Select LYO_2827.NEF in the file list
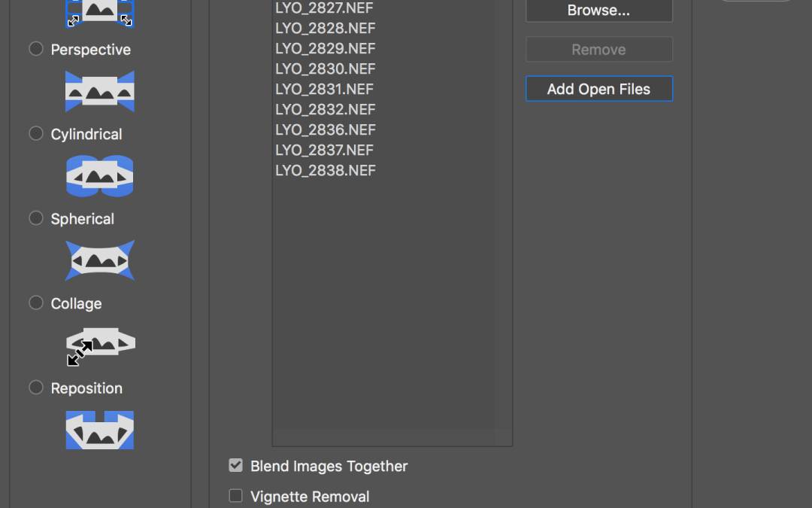Image resolution: width=812 pixels, height=508 pixels. tap(325, 8)
